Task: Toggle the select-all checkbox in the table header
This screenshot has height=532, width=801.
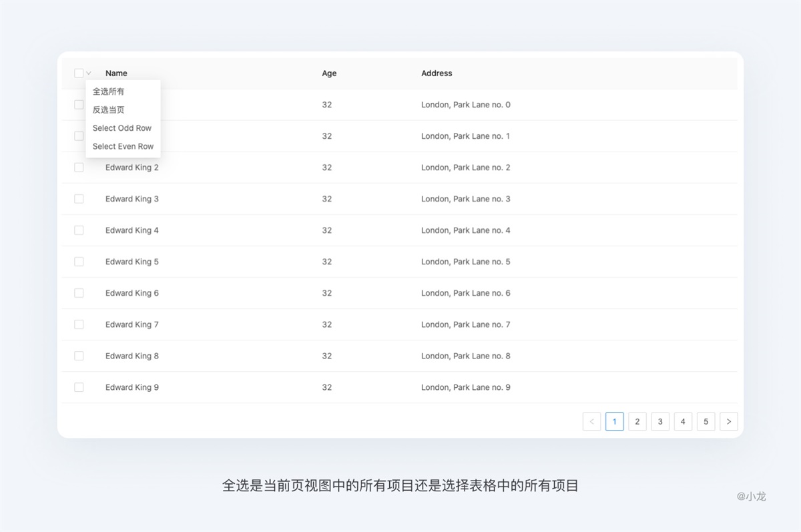Action: [x=79, y=73]
